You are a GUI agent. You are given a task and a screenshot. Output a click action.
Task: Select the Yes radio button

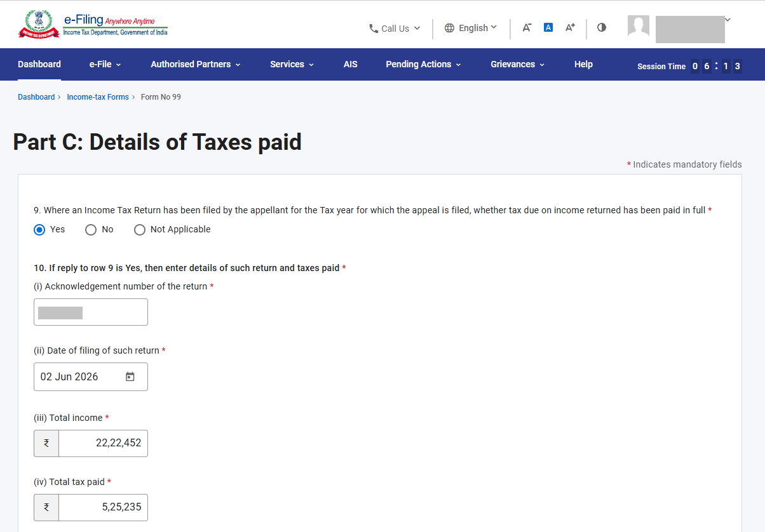tap(39, 230)
